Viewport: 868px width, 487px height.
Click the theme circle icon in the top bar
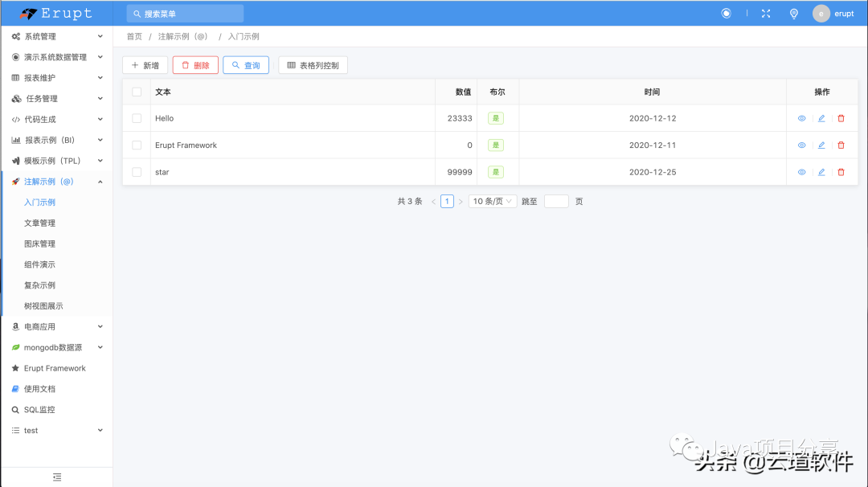point(726,13)
